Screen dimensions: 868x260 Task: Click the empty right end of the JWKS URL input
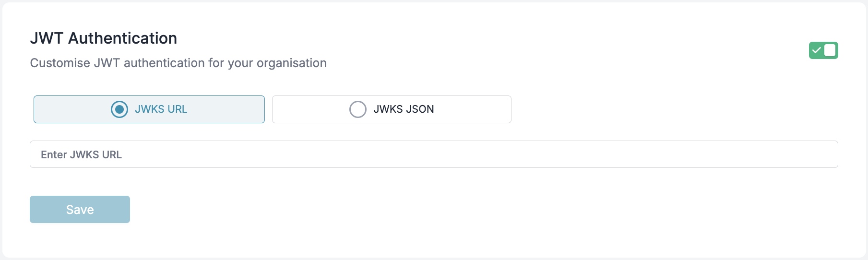[768, 154]
